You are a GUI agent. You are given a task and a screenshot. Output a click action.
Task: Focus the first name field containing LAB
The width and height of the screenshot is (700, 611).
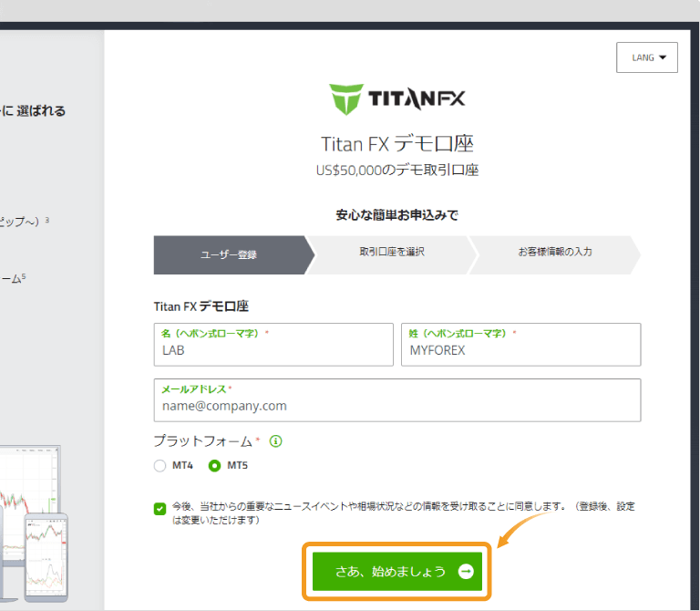pos(273,345)
